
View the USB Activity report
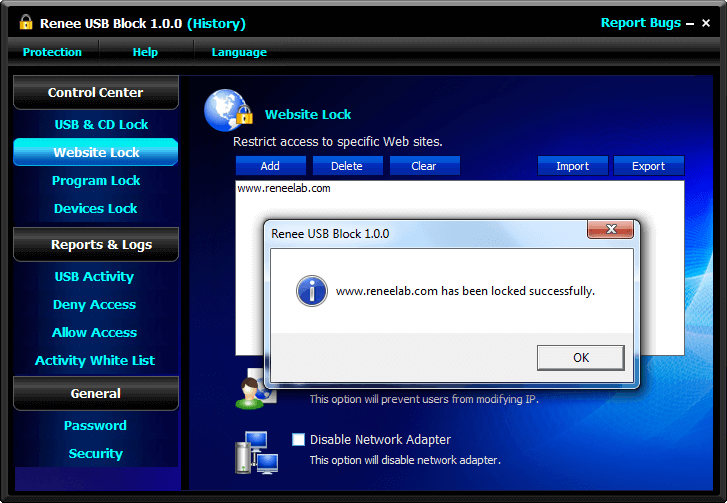click(94, 277)
